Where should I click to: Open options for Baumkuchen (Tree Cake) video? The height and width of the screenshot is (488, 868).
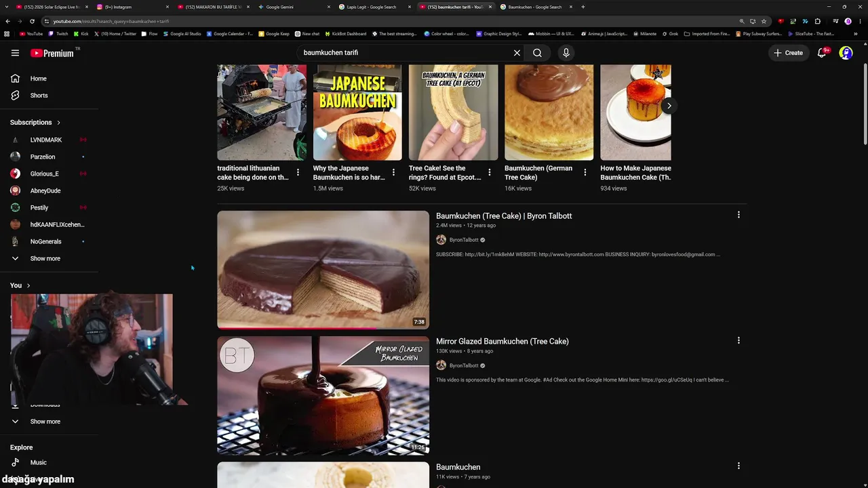[x=738, y=215]
